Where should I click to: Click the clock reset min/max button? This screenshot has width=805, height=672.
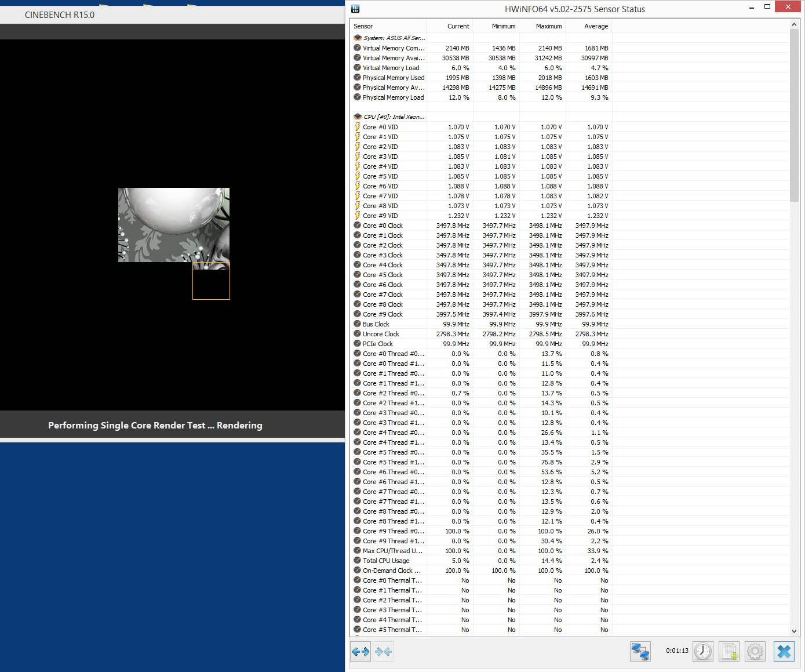703,652
